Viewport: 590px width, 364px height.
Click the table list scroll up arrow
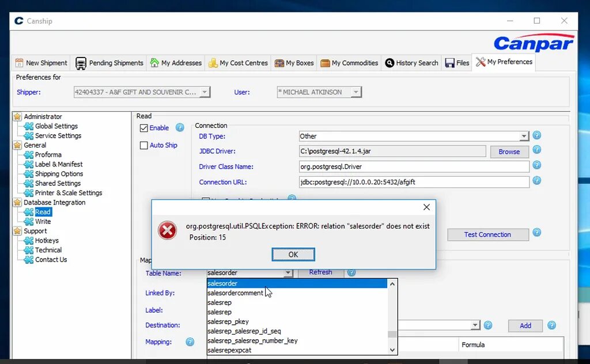(x=392, y=284)
